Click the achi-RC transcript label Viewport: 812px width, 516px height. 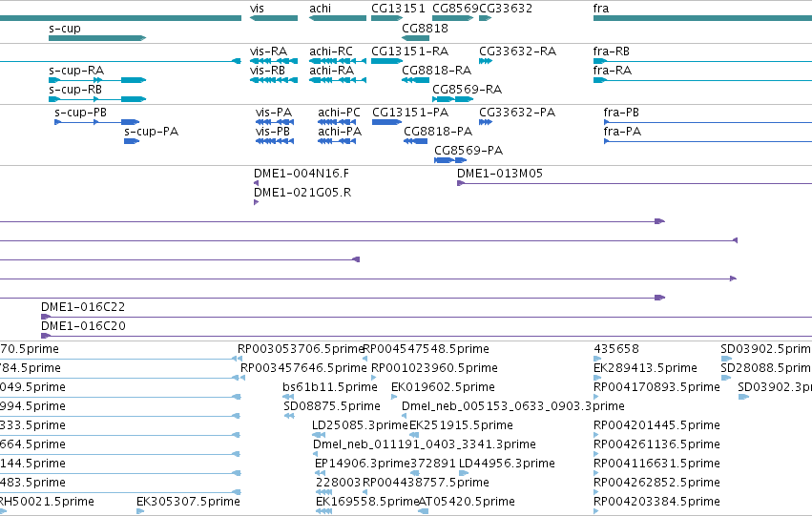pyautogui.click(x=331, y=52)
